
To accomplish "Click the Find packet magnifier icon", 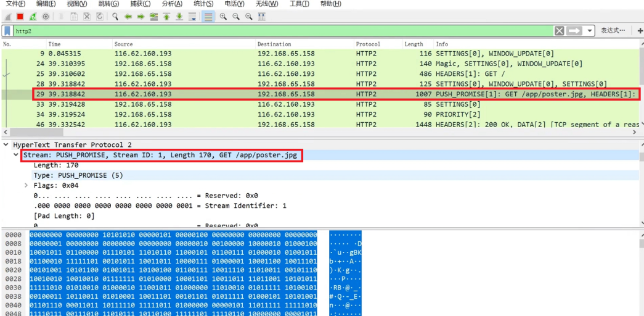I will (x=115, y=17).
